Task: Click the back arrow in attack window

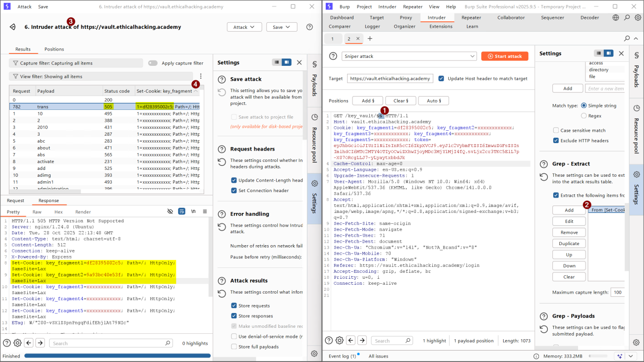Action: click(x=12, y=27)
